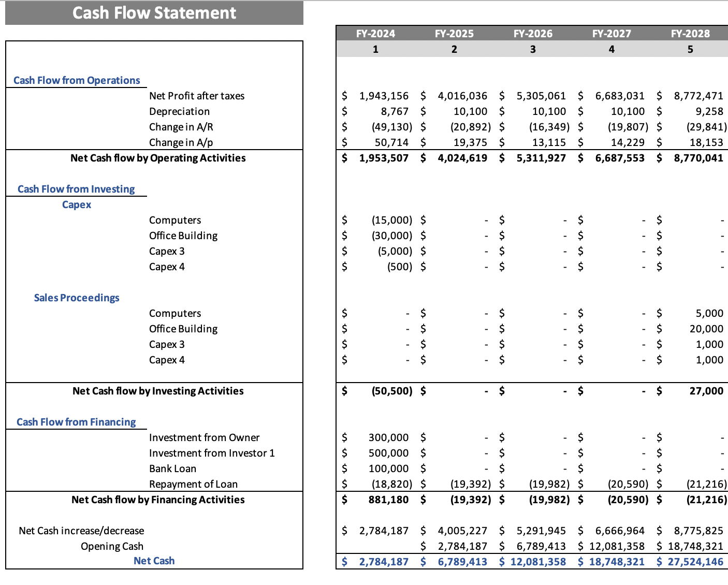Image resolution: width=728 pixels, height=585 pixels.
Task: Click the FY-2025 column header
Action: (454, 33)
